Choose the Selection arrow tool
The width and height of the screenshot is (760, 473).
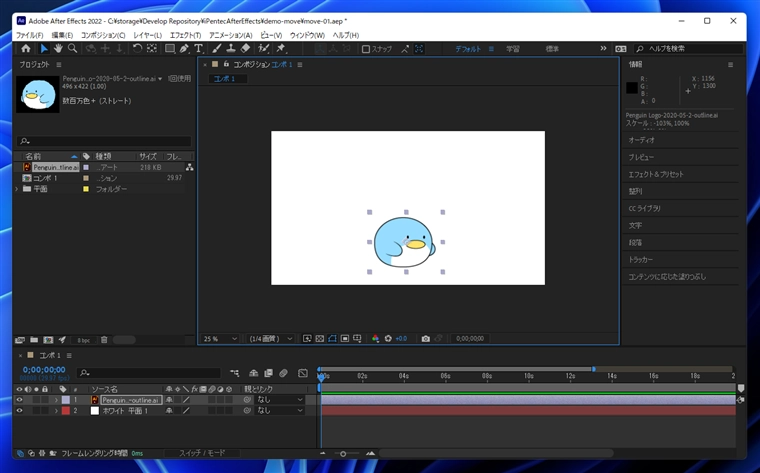pos(44,48)
